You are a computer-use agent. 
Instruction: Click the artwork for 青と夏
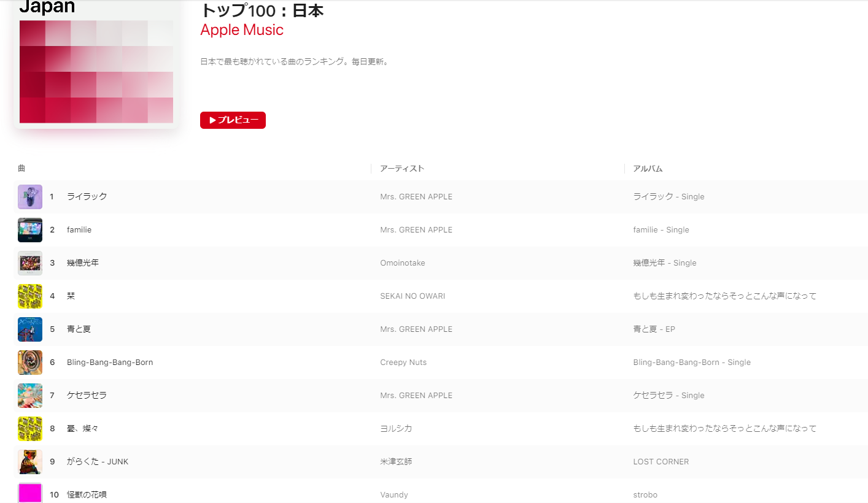click(30, 329)
